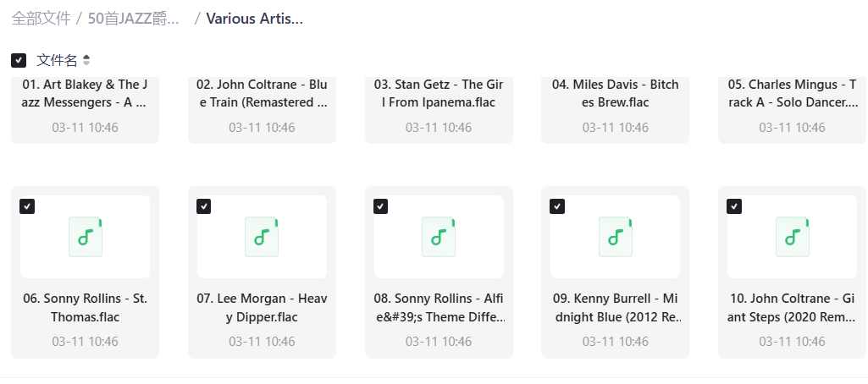Toggle checkbox on 09. Kenny Burrell file

pos(557,206)
